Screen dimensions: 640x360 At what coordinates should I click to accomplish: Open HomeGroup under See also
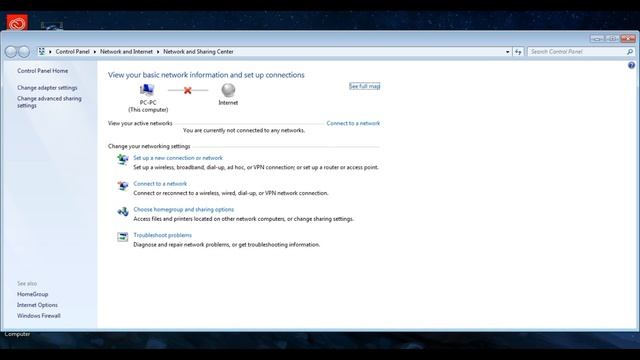pos(33,294)
